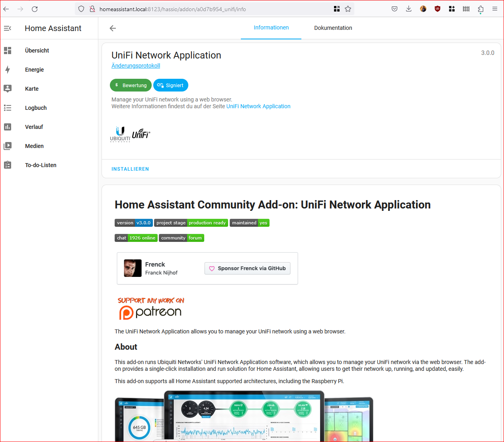The height and width of the screenshot is (442, 504).
Task: Open the library bookshelf toolbar icon
Action: click(x=466, y=9)
